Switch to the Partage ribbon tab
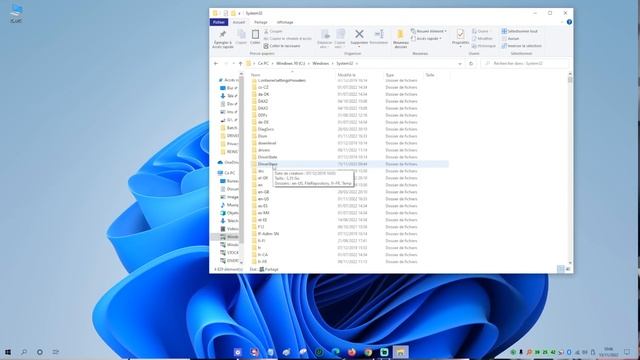The height and width of the screenshot is (360, 640). pyautogui.click(x=261, y=22)
